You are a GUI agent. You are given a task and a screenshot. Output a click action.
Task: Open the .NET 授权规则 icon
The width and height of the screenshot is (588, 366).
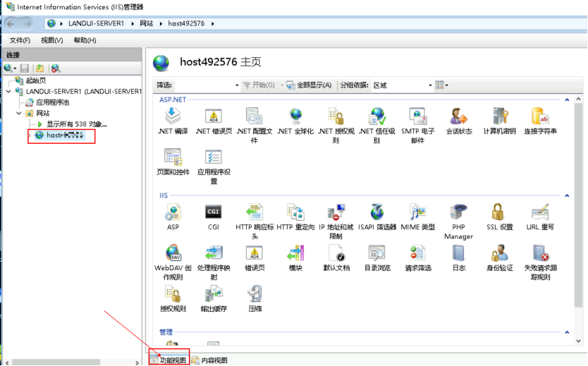336,126
